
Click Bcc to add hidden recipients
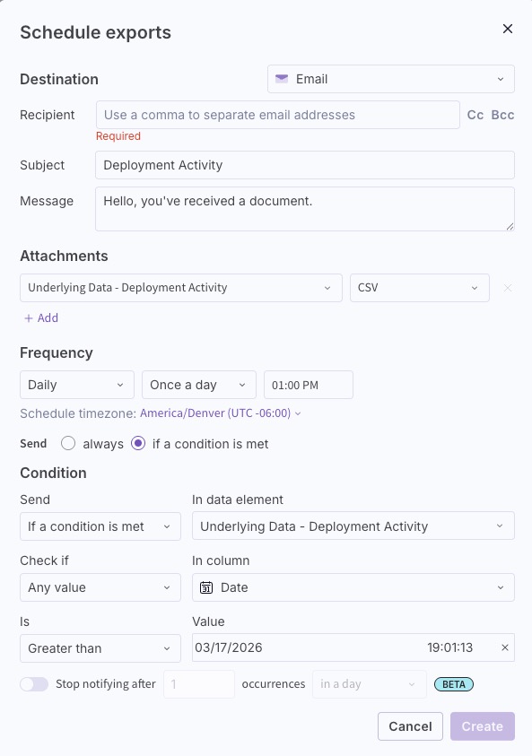[502, 115]
